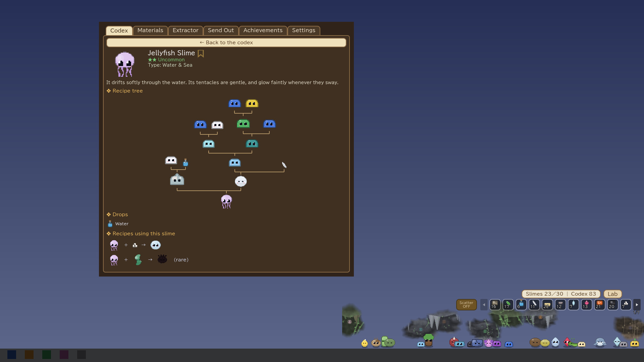644x362 pixels.
Task: Click the white blocks ingredient in first recipe
Action: pyautogui.click(x=135, y=245)
